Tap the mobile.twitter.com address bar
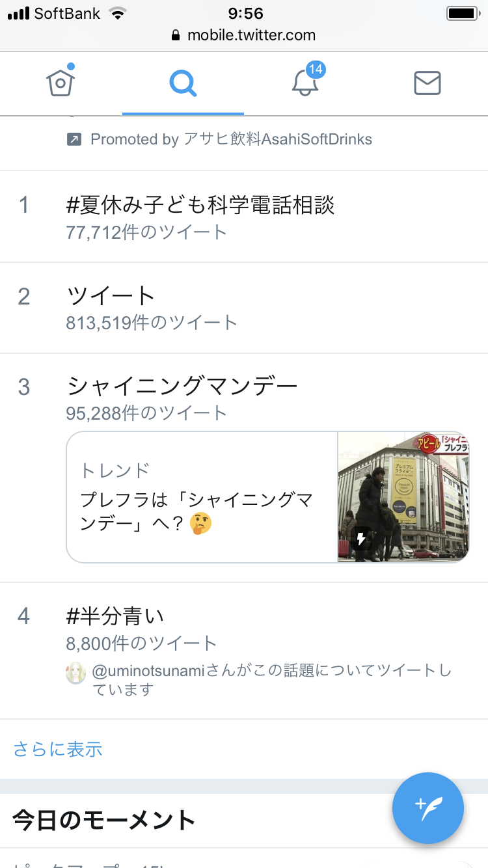This screenshot has height=868, width=488. [244, 36]
